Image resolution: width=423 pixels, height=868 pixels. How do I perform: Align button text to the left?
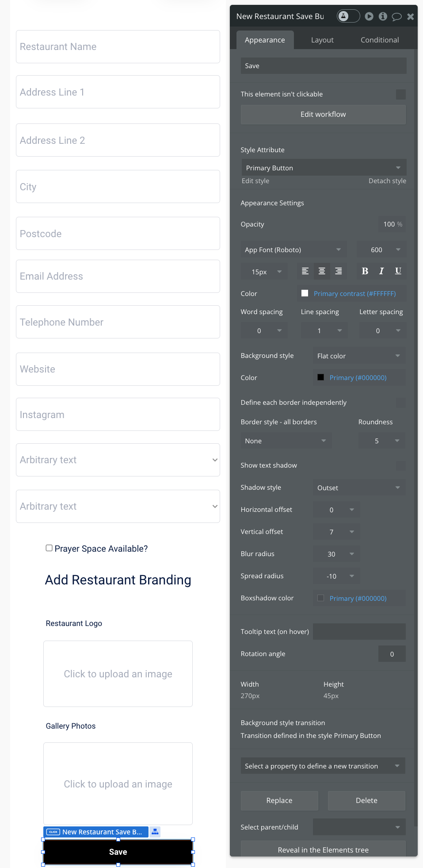[305, 271]
